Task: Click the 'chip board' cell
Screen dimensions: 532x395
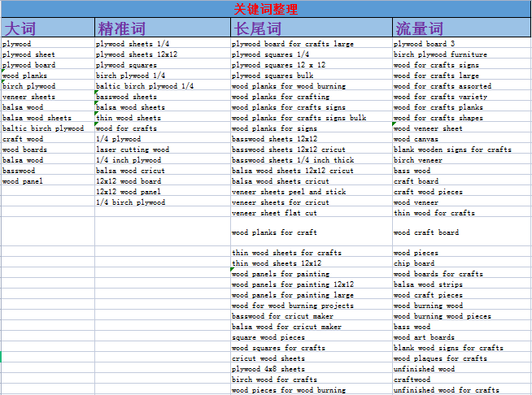Action: click(x=461, y=263)
